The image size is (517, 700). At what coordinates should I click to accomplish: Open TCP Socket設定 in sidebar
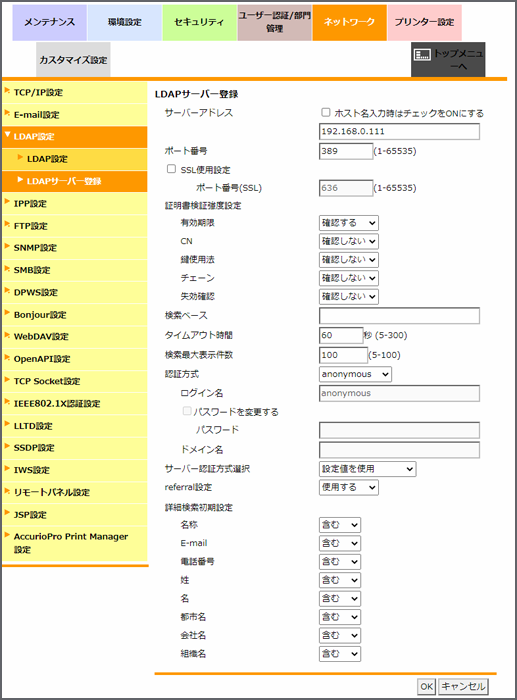(x=75, y=381)
